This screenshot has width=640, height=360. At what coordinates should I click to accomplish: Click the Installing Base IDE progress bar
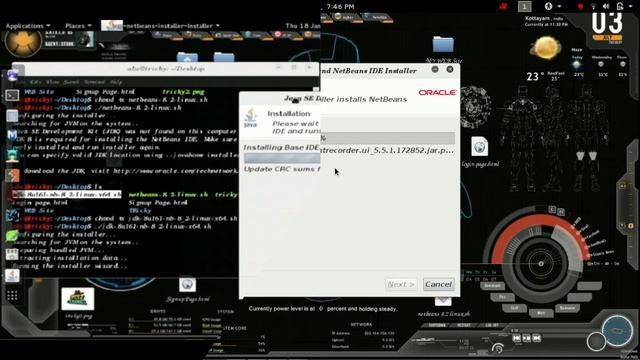coord(282,158)
